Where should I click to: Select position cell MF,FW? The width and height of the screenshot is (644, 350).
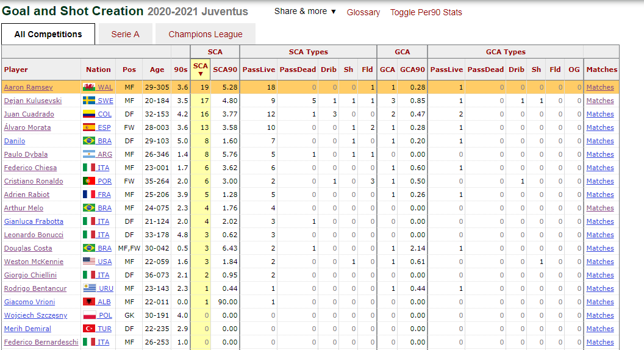129,248
